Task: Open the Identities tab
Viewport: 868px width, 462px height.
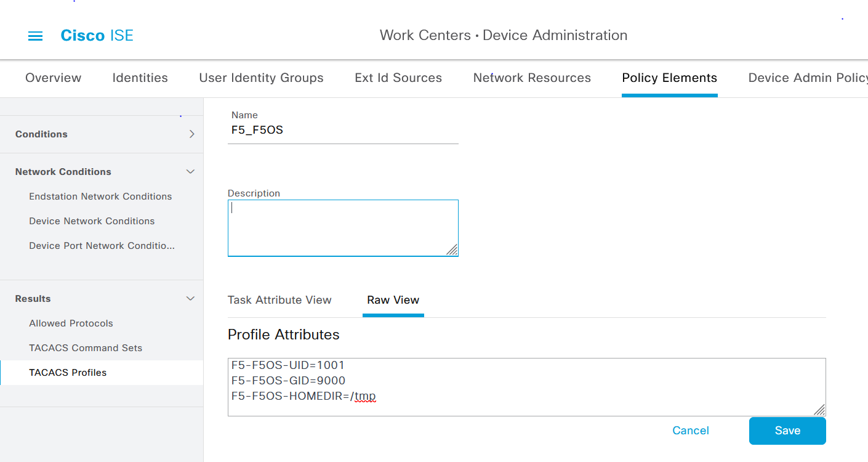Action: click(x=140, y=78)
